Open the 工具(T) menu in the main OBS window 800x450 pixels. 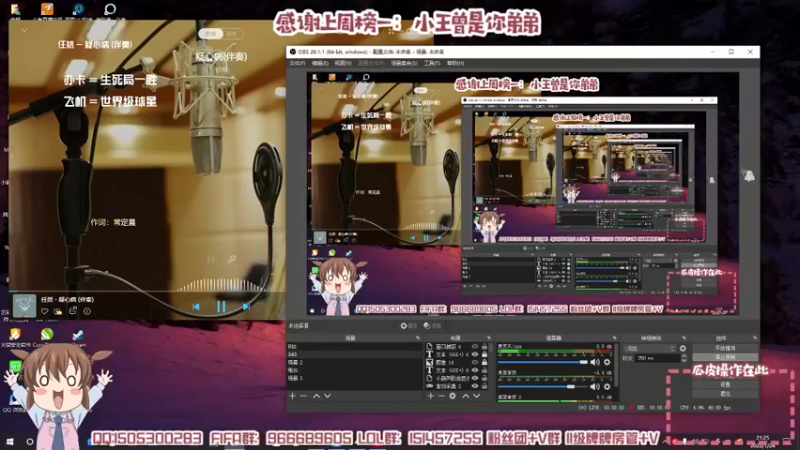[x=432, y=63]
